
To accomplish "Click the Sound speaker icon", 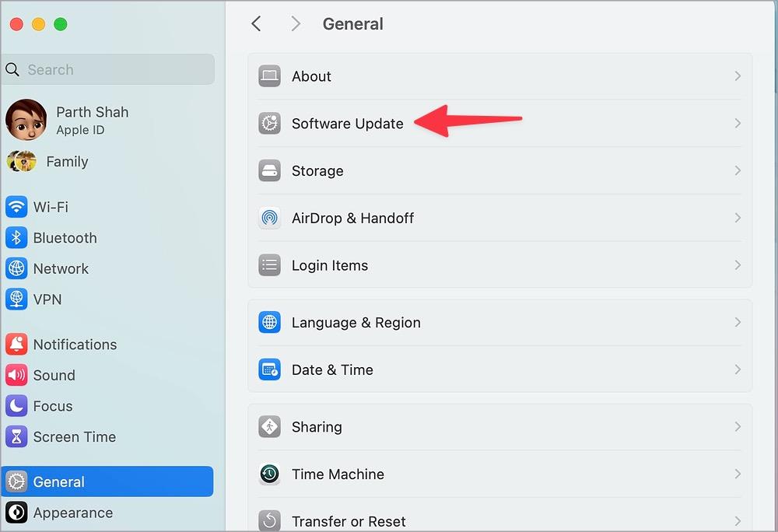I will [16, 376].
